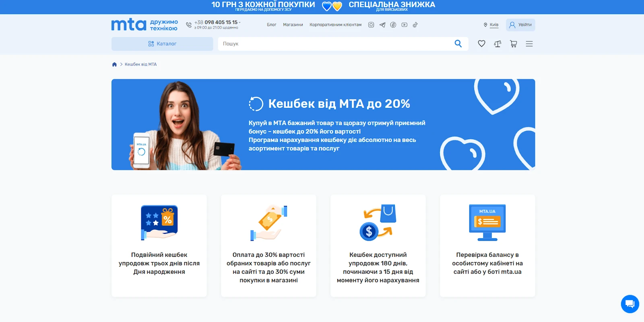Image resolution: width=644 pixels, height=322 pixels.
Task: Open the Магазини link
Action: pos(293,25)
